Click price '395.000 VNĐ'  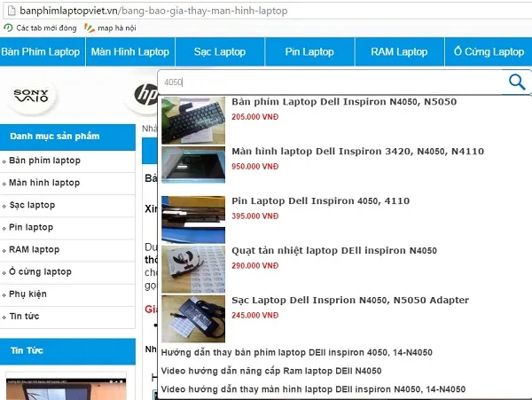pyautogui.click(x=255, y=216)
